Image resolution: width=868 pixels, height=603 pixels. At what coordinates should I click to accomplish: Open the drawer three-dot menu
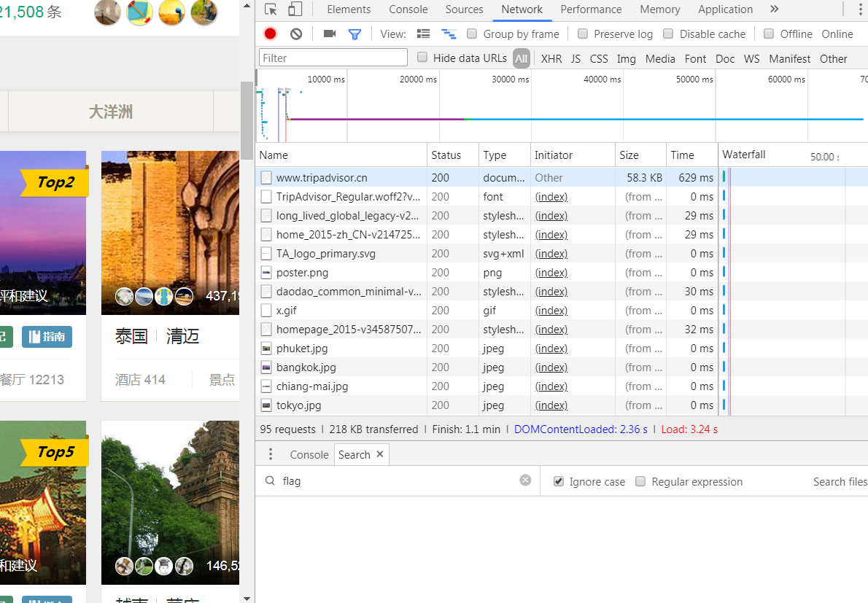click(271, 454)
